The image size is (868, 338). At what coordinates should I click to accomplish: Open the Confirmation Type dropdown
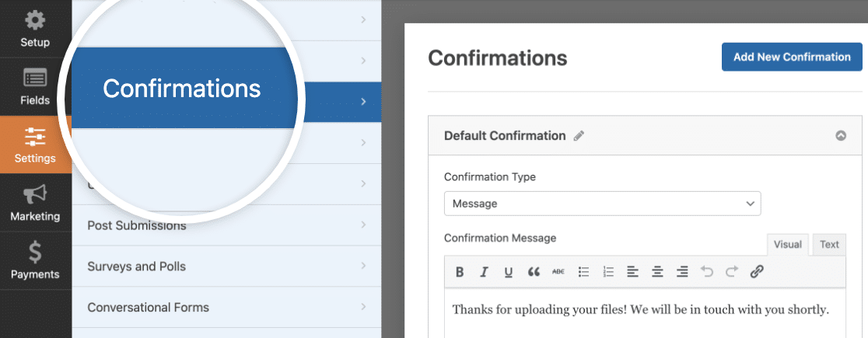pyautogui.click(x=602, y=204)
